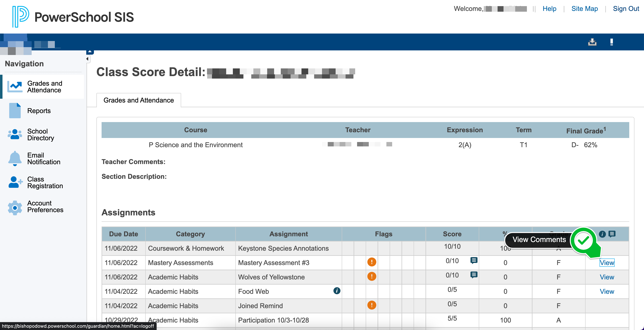Open the download/inbox icon in blue bar
The width and height of the screenshot is (644, 330).
[x=592, y=42]
